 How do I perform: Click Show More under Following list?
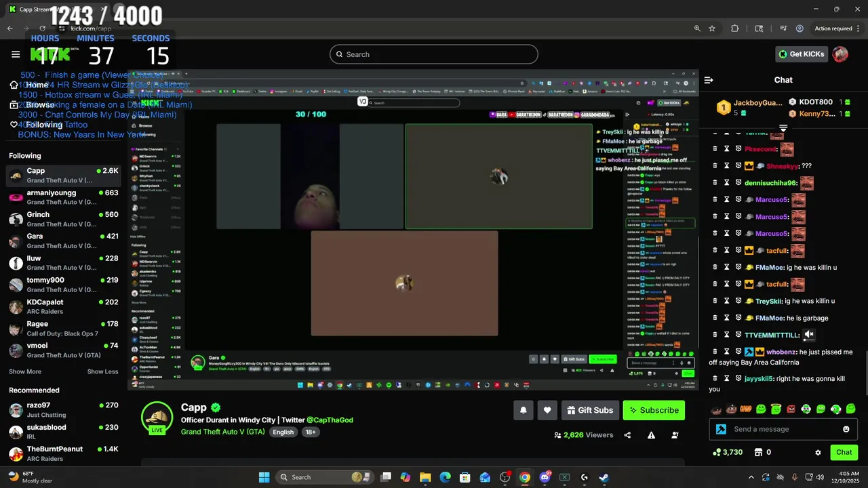tap(25, 371)
